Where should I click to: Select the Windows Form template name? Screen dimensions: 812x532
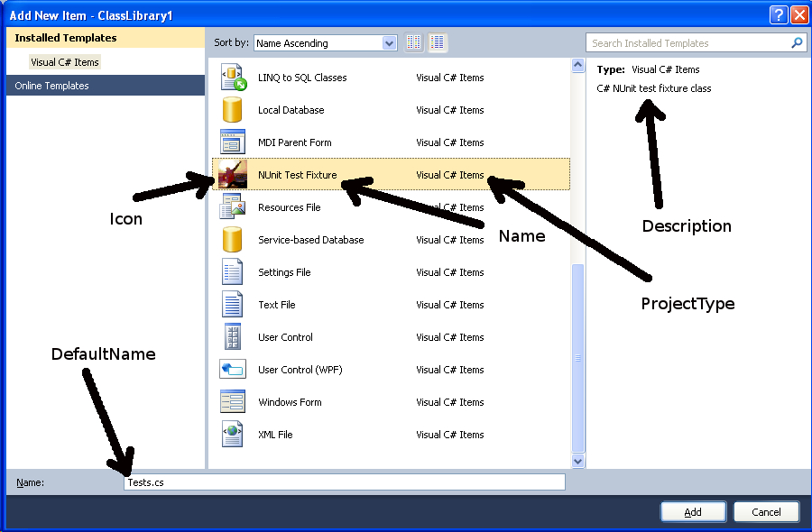tap(290, 402)
